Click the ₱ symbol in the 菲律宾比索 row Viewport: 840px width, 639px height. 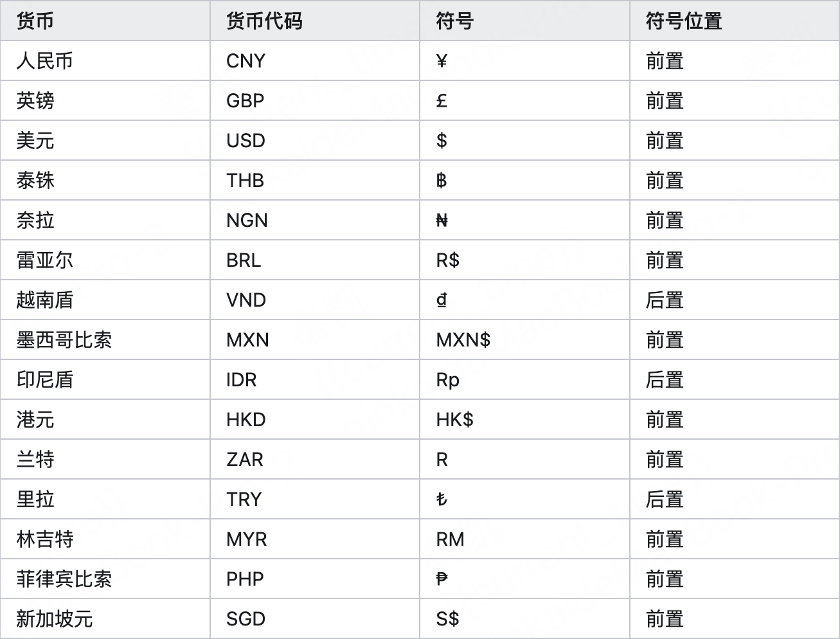click(x=442, y=579)
